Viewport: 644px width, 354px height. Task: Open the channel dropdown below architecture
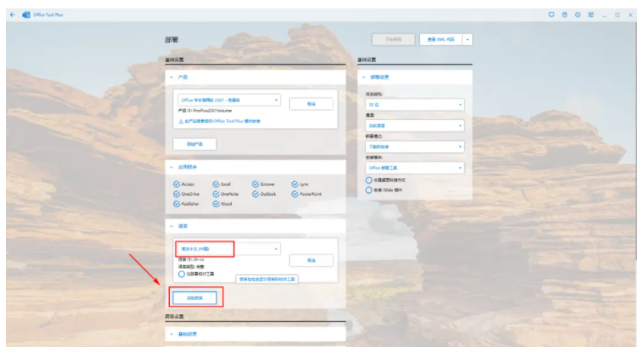[x=415, y=125]
